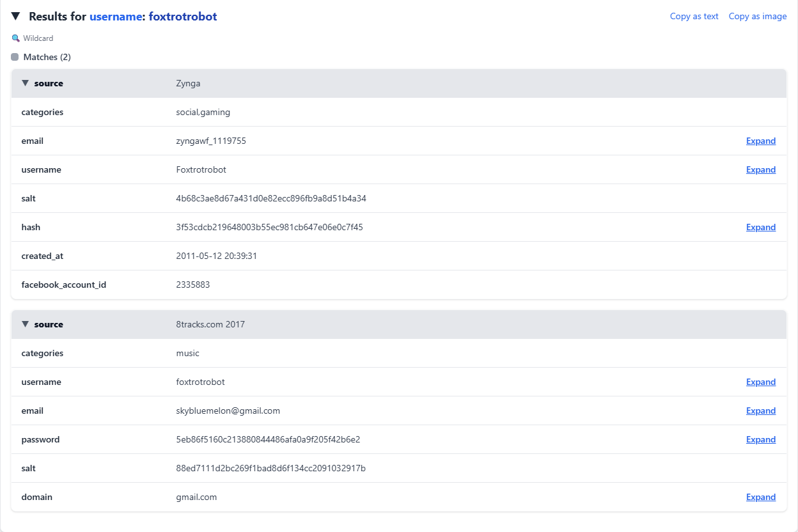
Task: Select the facebook_account_id value
Action: [192, 285]
